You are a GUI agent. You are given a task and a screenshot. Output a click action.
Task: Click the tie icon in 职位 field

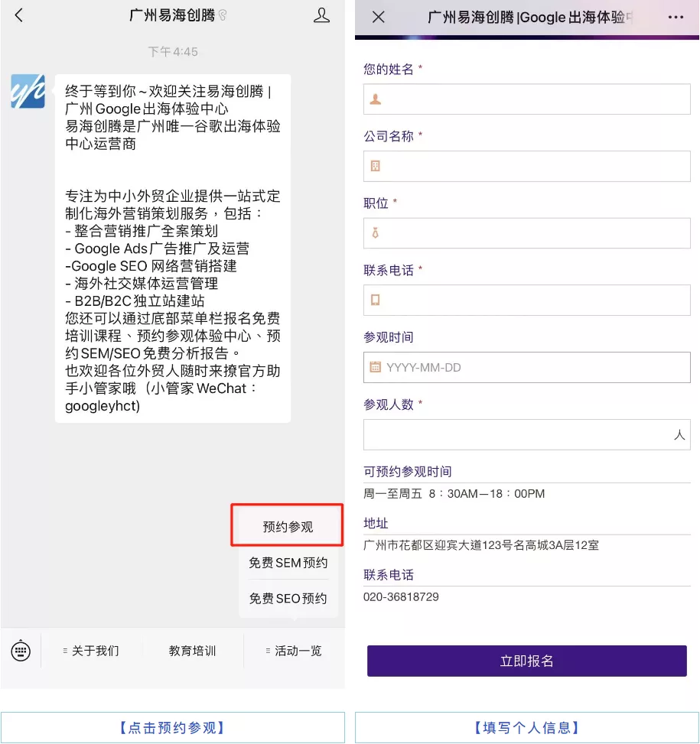tap(376, 233)
